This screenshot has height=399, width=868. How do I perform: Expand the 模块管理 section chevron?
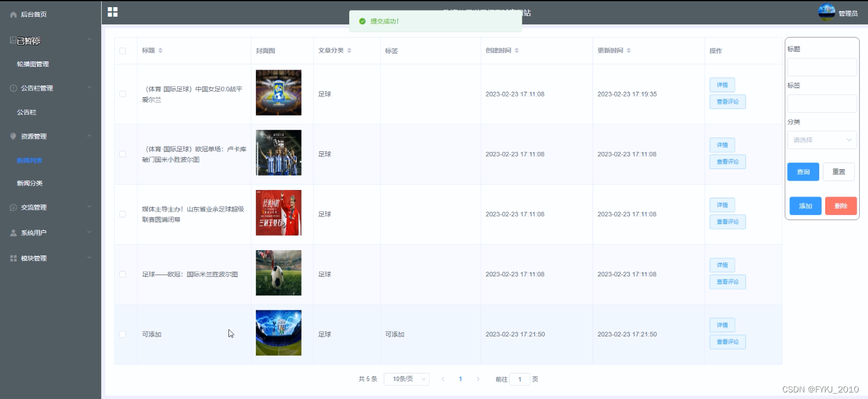[x=89, y=258]
